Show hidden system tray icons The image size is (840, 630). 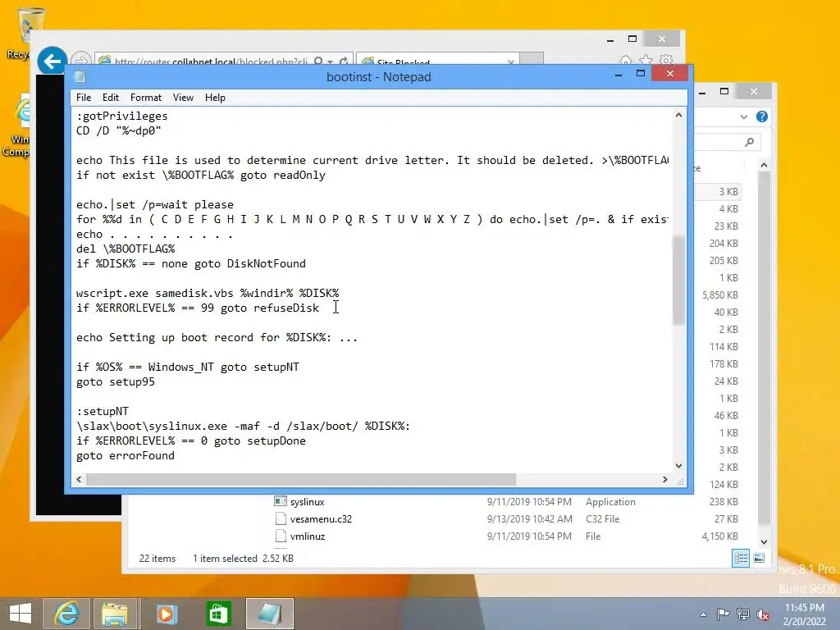tap(703, 614)
